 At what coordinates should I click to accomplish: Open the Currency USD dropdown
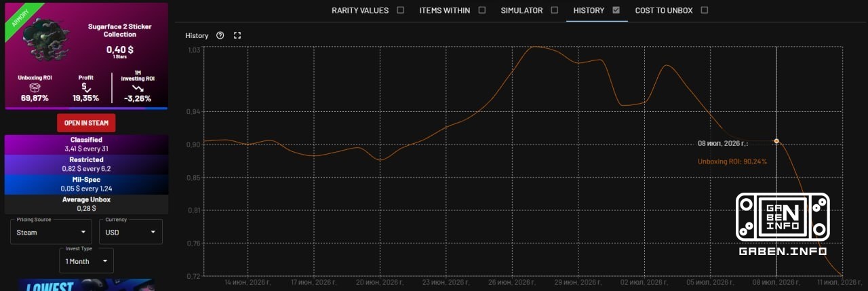pos(131,232)
